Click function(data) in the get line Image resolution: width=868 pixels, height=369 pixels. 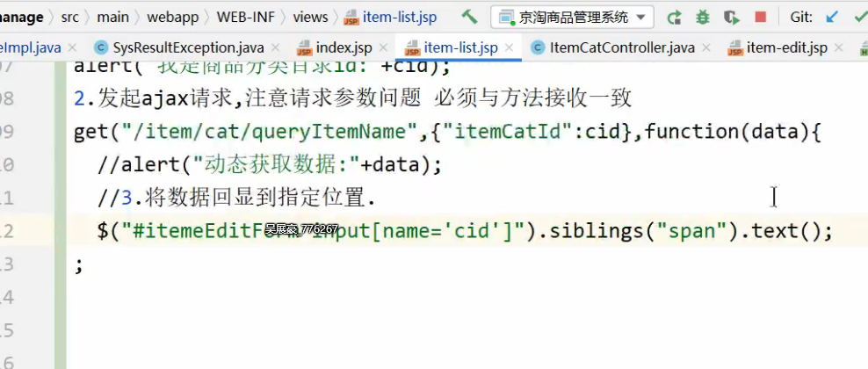point(727,132)
